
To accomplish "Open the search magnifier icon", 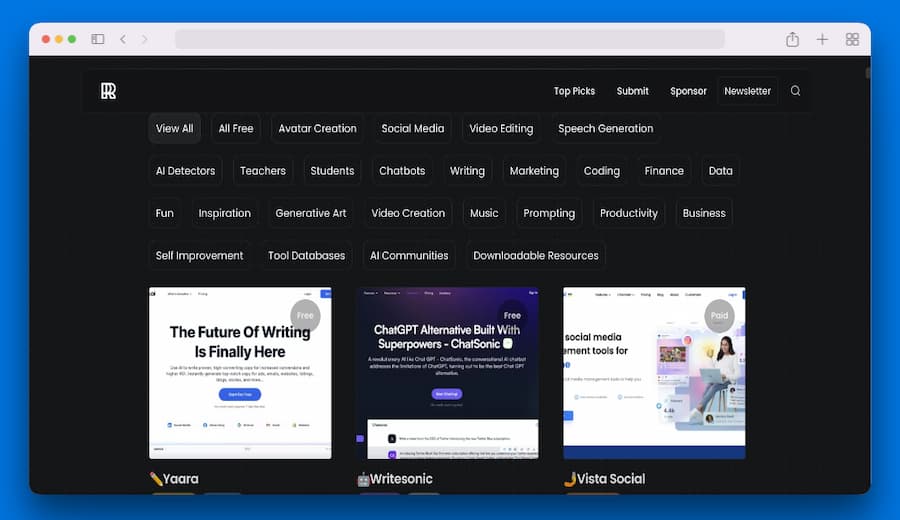I will 795,91.
